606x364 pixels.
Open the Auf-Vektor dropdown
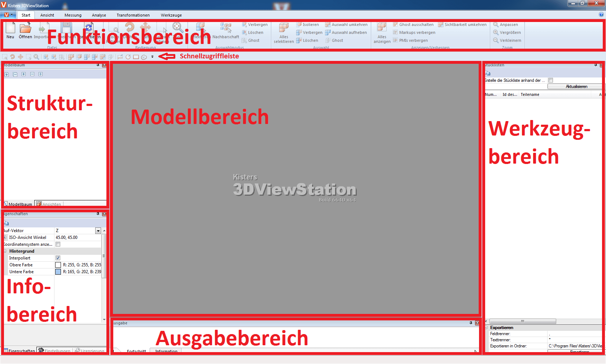pos(98,231)
